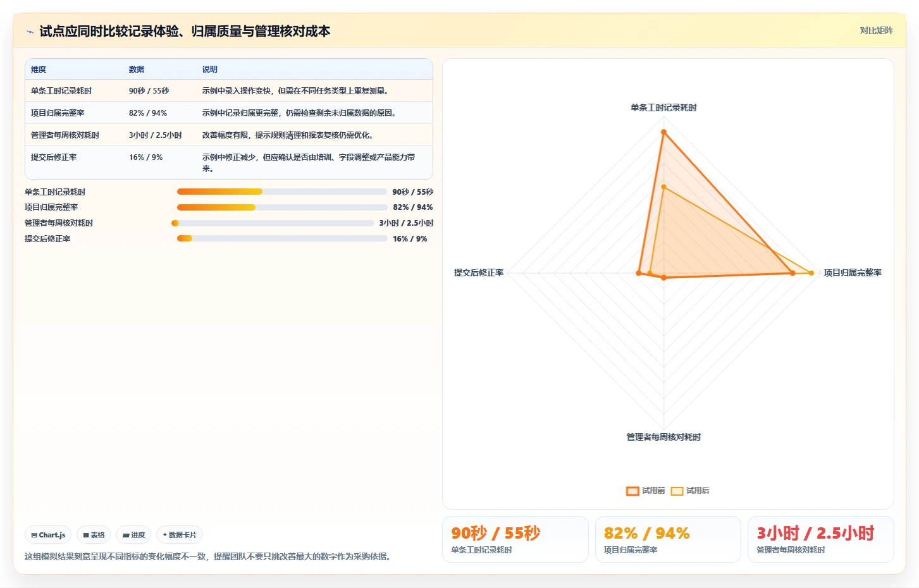Viewport: 919px width, 588px height.
Task: Click the description starting 改善幅度有限
Action: point(288,135)
